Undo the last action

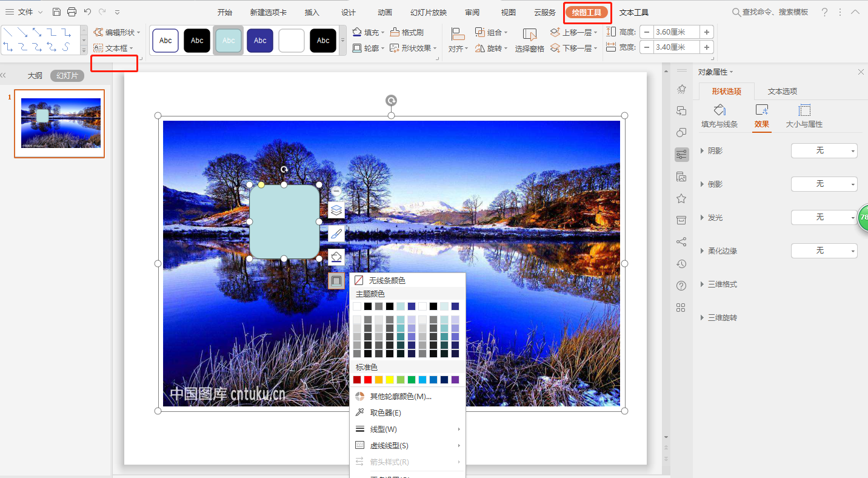pyautogui.click(x=87, y=12)
